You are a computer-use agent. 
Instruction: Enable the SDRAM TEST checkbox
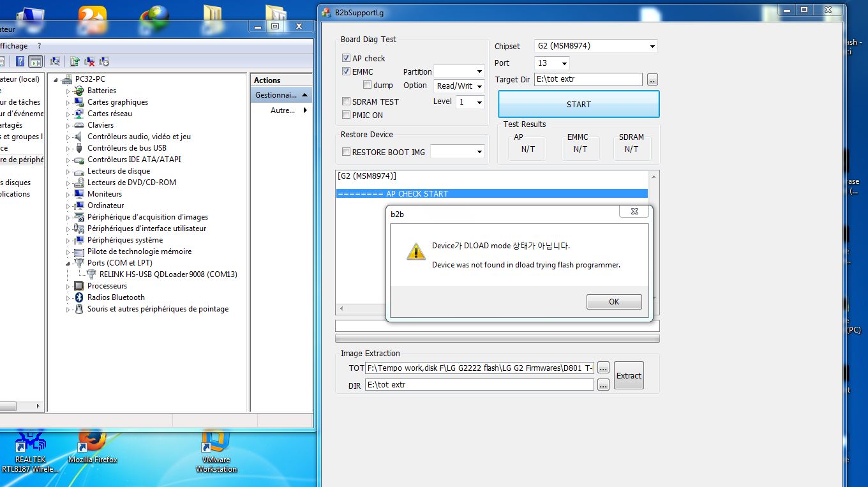coord(347,101)
